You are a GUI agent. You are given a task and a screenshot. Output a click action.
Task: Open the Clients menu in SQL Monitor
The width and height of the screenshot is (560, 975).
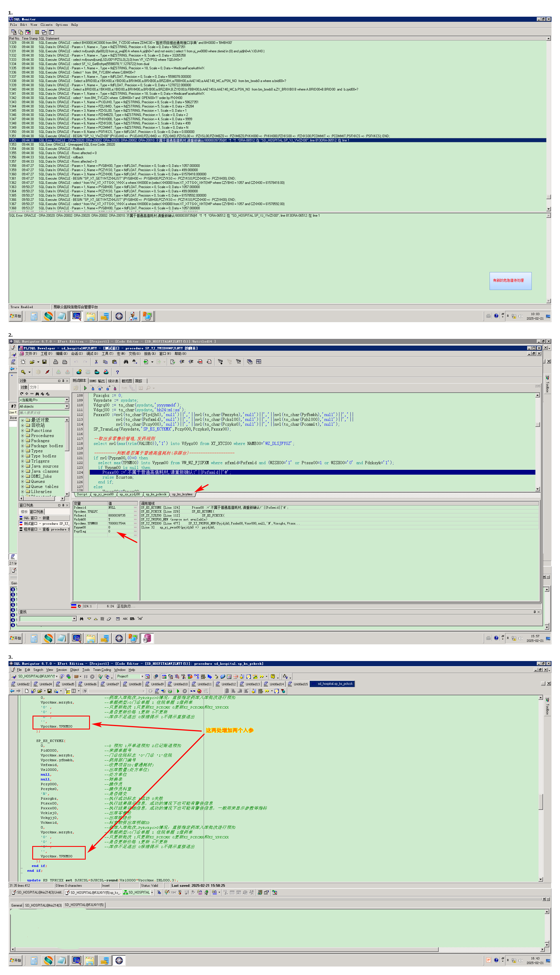[x=46, y=25]
